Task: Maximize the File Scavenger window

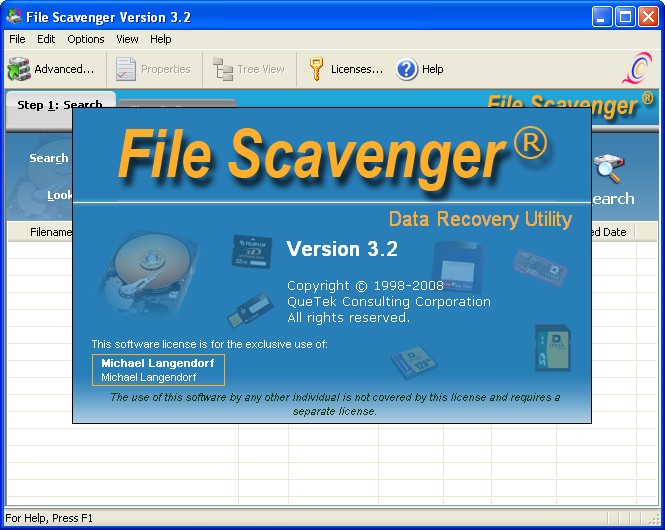Action: point(625,17)
